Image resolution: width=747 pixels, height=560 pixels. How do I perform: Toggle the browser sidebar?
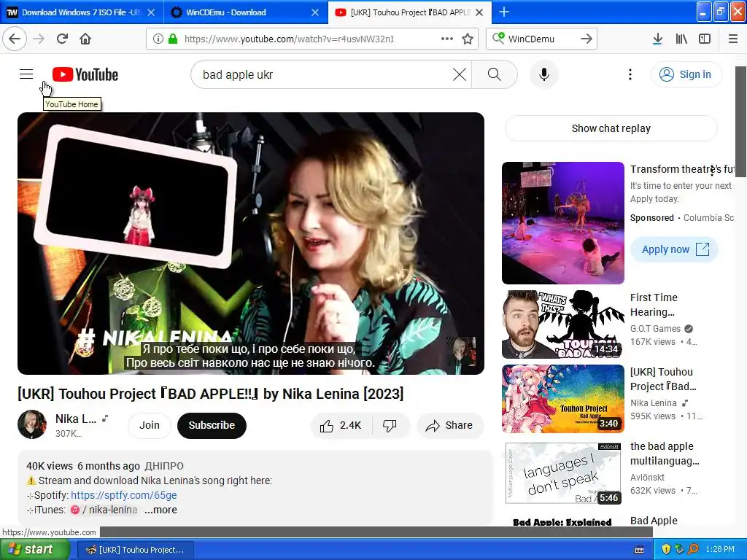click(x=705, y=39)
